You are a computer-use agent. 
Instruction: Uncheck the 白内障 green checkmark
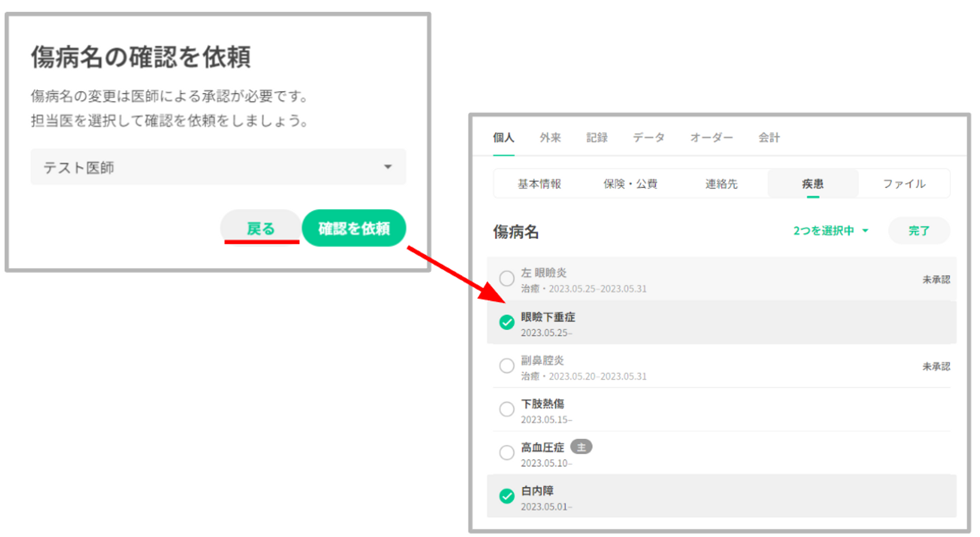(x=507, y=496)
